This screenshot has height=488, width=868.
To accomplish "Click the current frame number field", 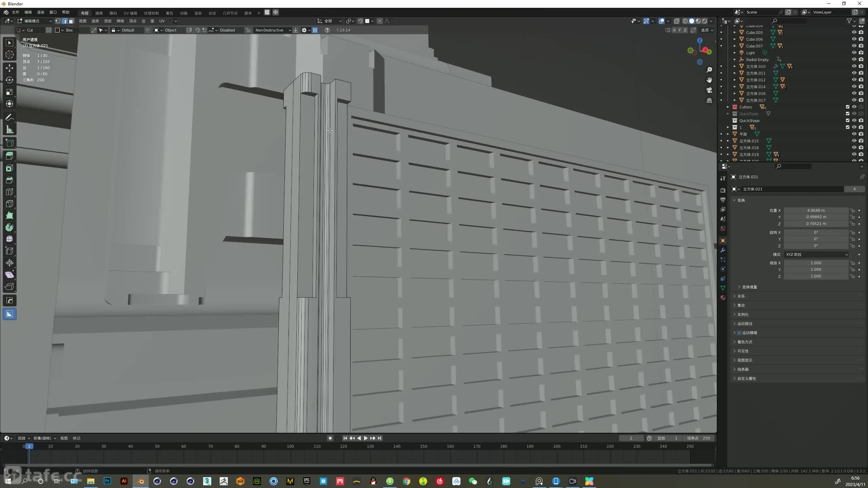I will (x=631, y=438).
